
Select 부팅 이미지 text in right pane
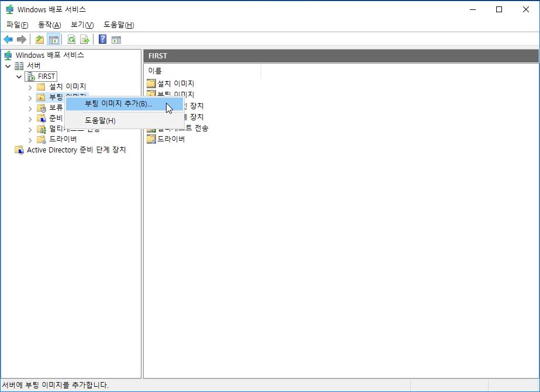176,94
